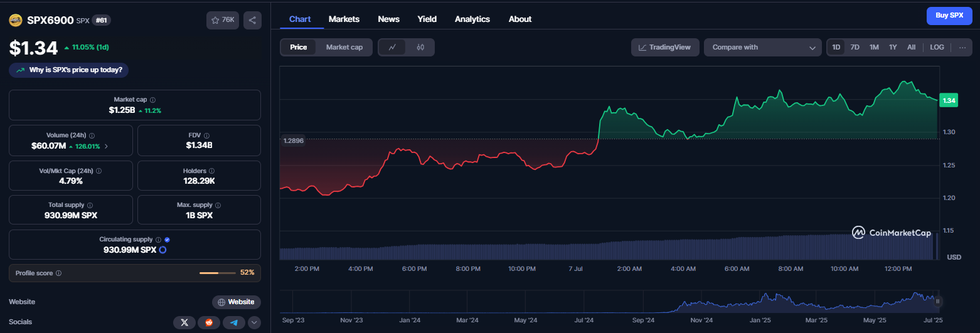The image size is (980, 333).
Task: Open the X (Twitter) social link
Action: pos(184,322)
